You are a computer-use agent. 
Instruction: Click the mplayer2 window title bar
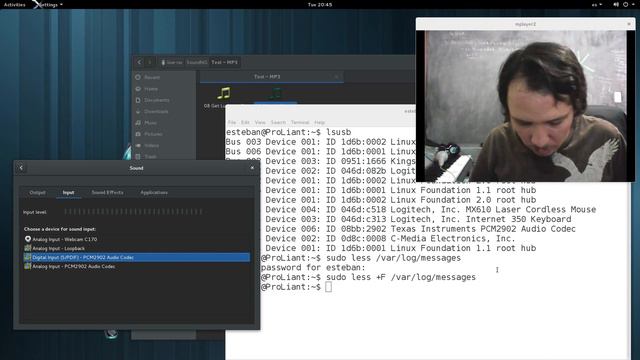click(x=525, y=24)
